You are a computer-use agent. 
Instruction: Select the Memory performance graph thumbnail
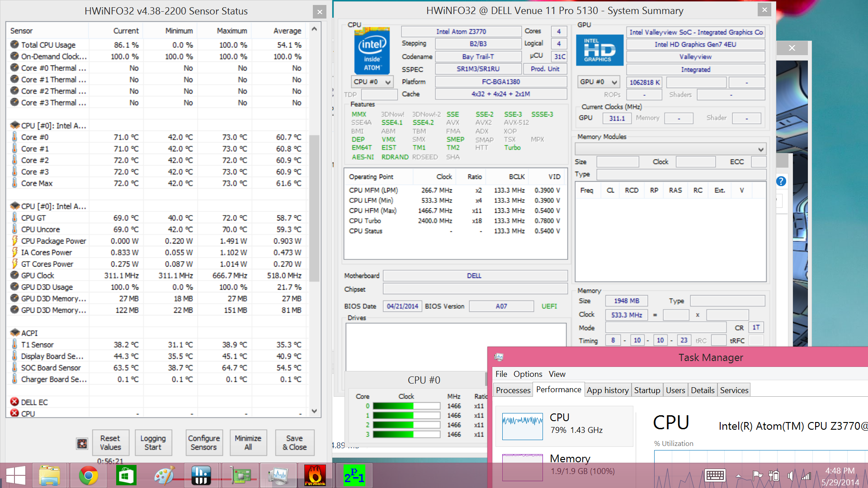(x=523, y=468)
